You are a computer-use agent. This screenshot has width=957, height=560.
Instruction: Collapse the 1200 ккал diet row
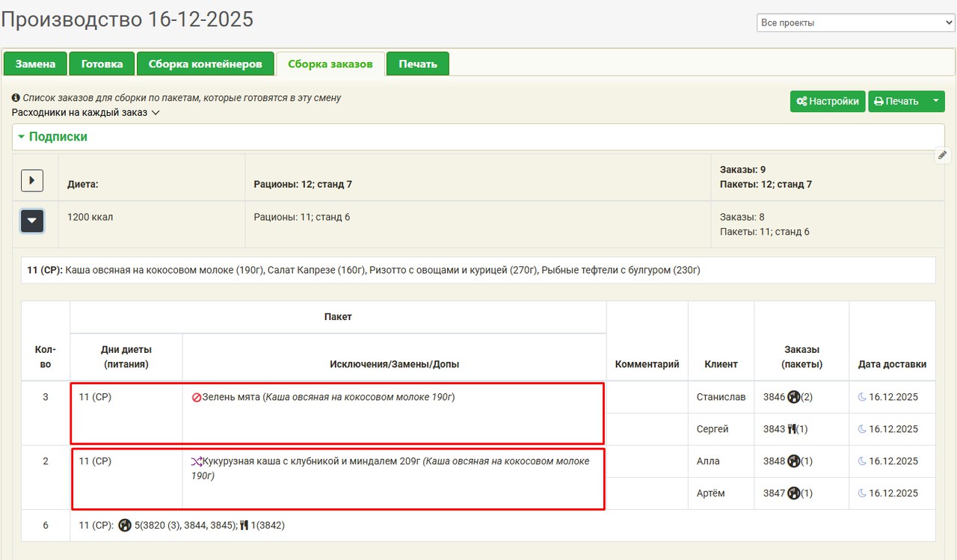coord(32,221)
